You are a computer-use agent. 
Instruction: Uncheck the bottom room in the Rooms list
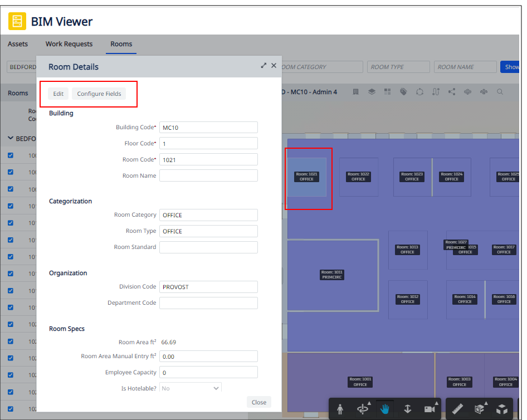[10, 409]
